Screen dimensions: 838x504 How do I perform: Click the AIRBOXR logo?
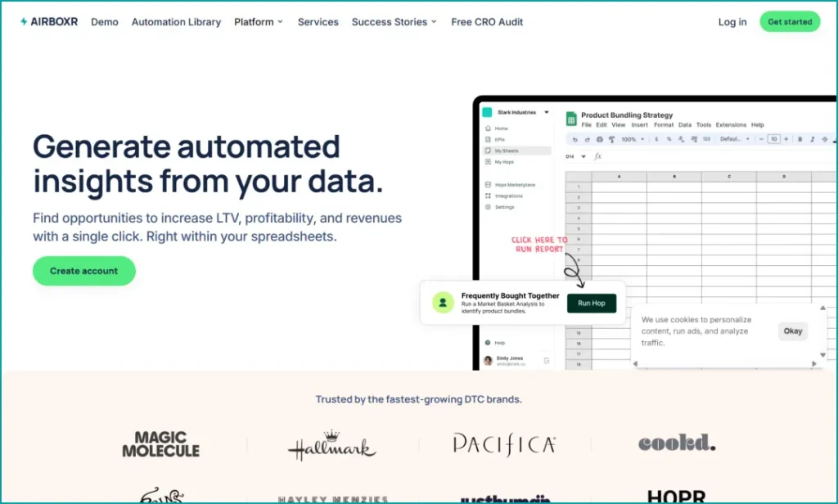pos(48,22)
